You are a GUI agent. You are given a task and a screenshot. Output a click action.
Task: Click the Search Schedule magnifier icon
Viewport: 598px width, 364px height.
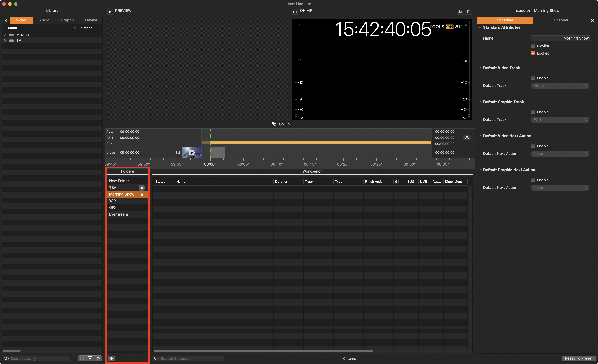coord(156,358)
